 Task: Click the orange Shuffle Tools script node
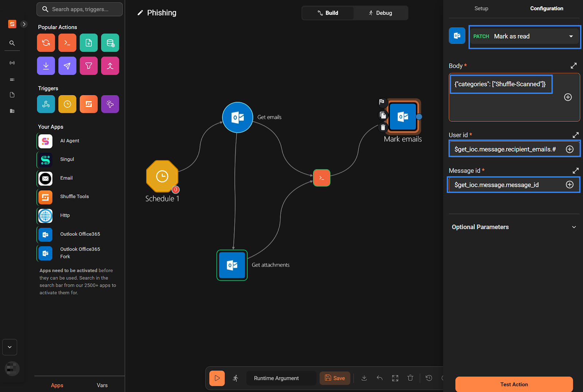tap(321, 178)
